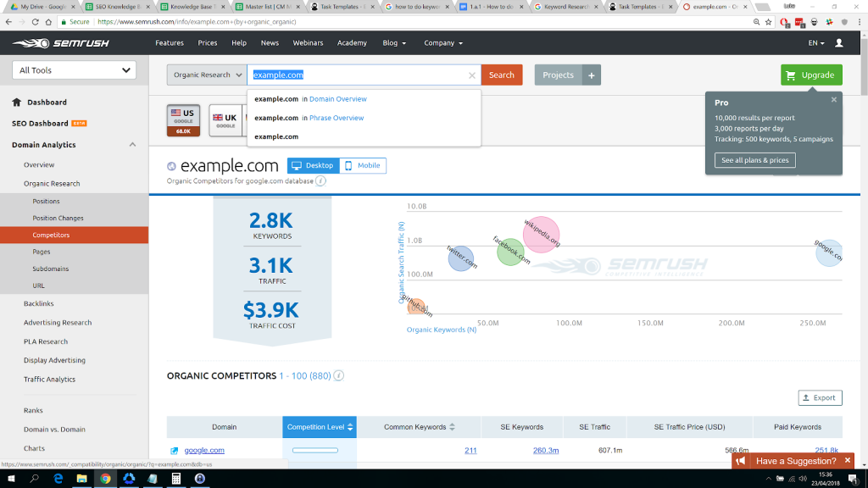Open Position Changes in the sidebar

pos(58,218)
